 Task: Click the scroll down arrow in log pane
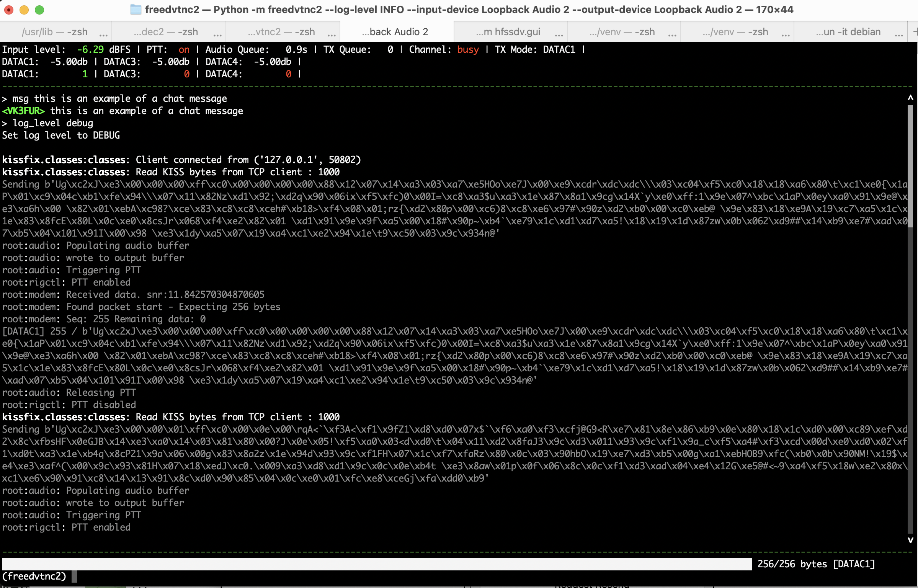[910, 540]
